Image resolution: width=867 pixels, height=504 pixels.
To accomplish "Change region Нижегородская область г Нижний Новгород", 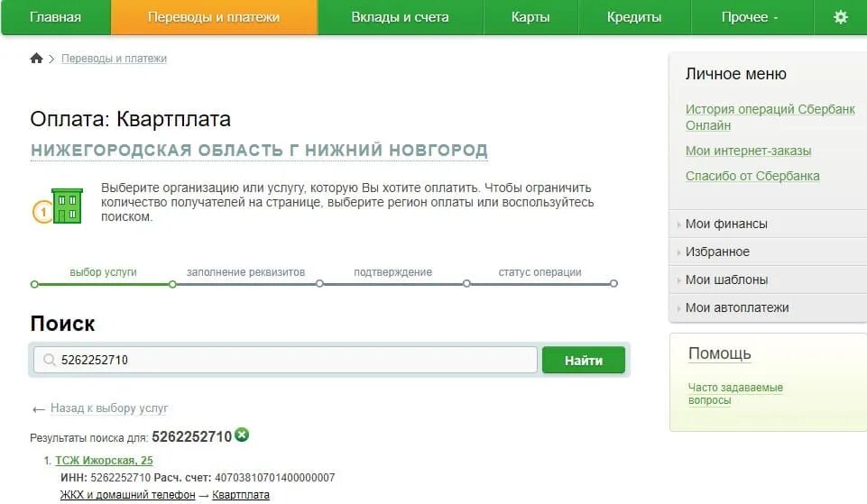I will [x=259, y=151].
